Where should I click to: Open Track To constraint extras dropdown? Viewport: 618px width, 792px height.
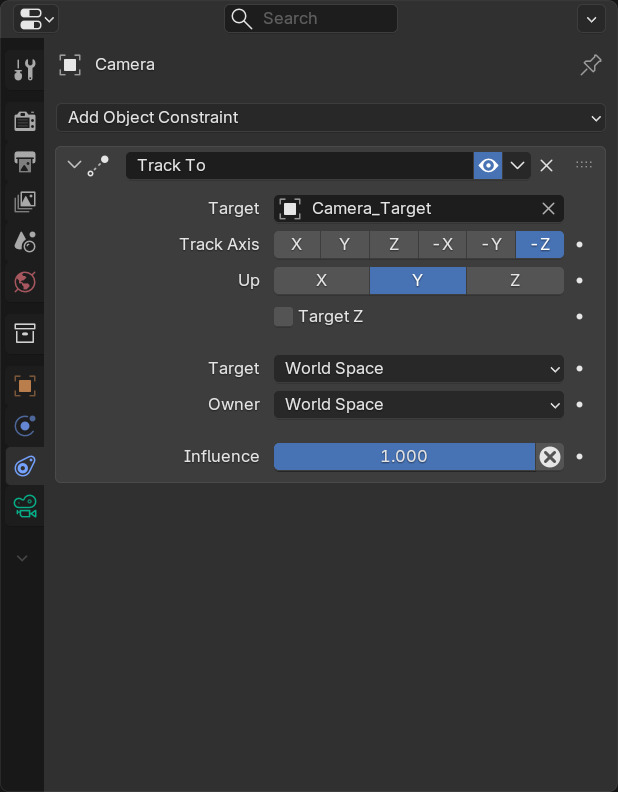tap(517, 166)
